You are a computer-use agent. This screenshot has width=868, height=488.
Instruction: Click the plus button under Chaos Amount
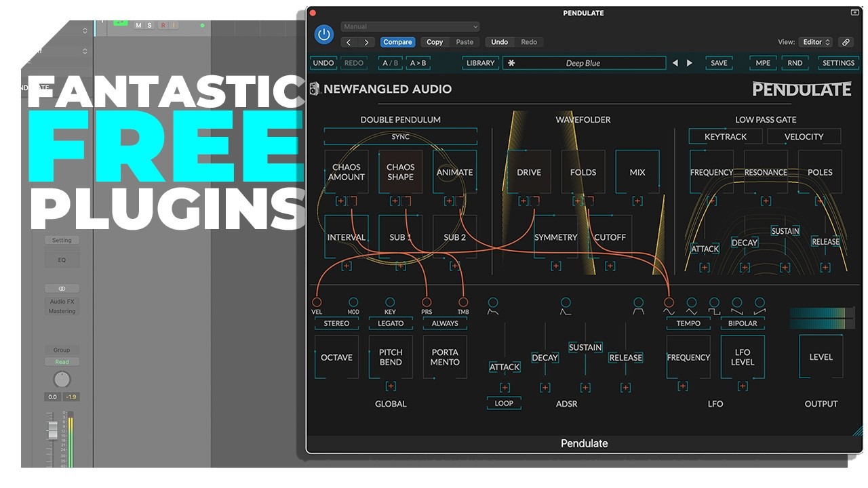[340, 201]
